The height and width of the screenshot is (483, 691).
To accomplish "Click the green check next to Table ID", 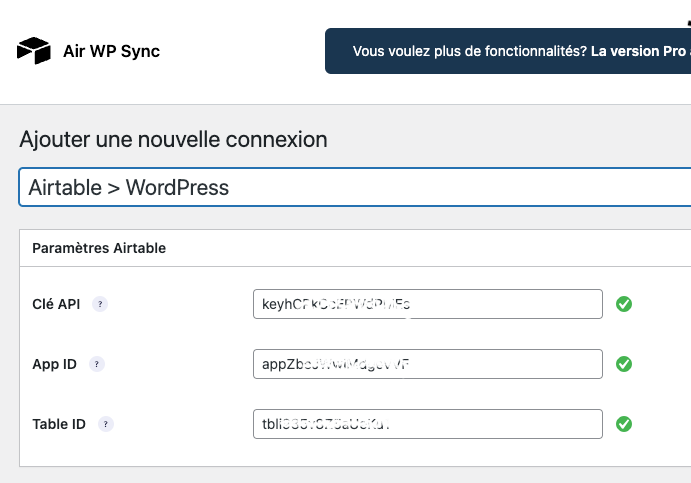I will (624, 424).
